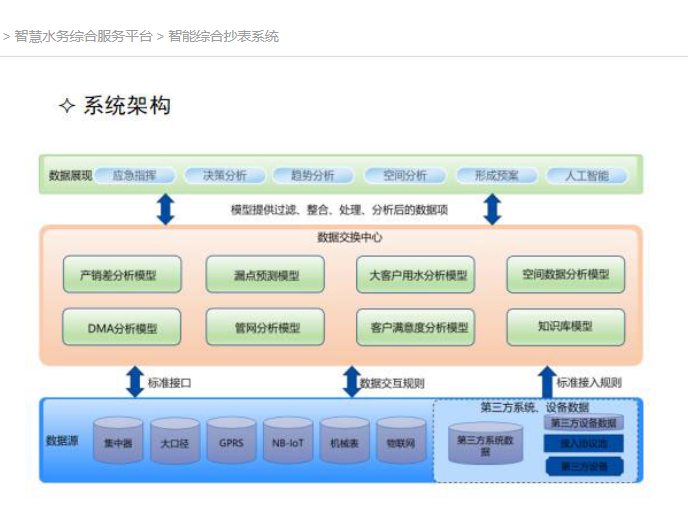This screenshot has width=688, height=510.
Task: Click the 人工智能 pill
Action: click(x=587, y=176)
